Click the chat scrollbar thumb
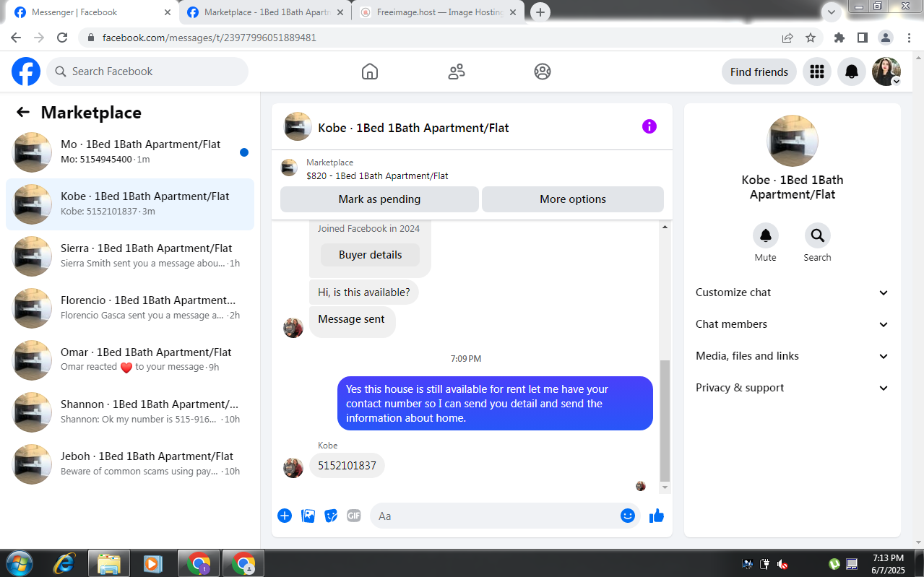This screenshot has height=577, width=924. click(x=665, y=421)
